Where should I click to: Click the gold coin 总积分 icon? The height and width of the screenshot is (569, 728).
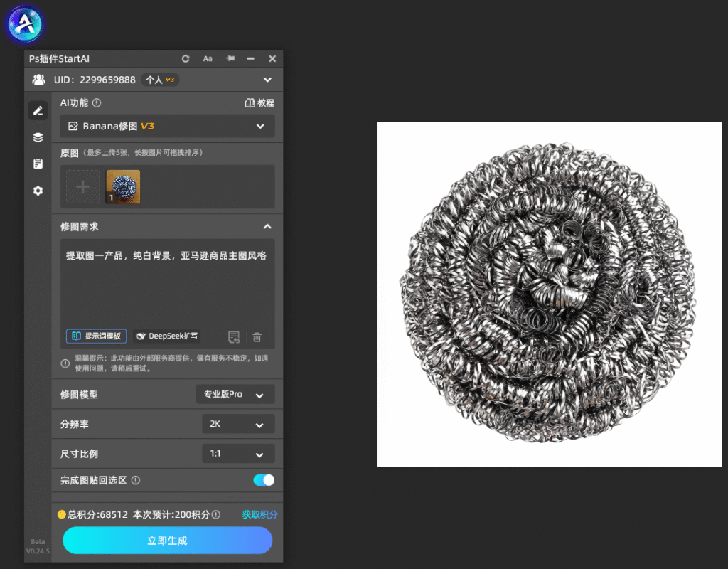[x=61, y=514]
